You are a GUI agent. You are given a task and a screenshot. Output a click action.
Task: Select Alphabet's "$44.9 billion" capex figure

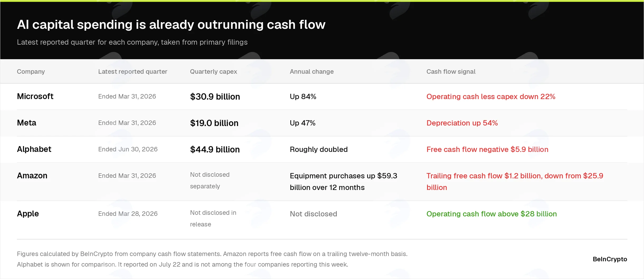(215, 150)
